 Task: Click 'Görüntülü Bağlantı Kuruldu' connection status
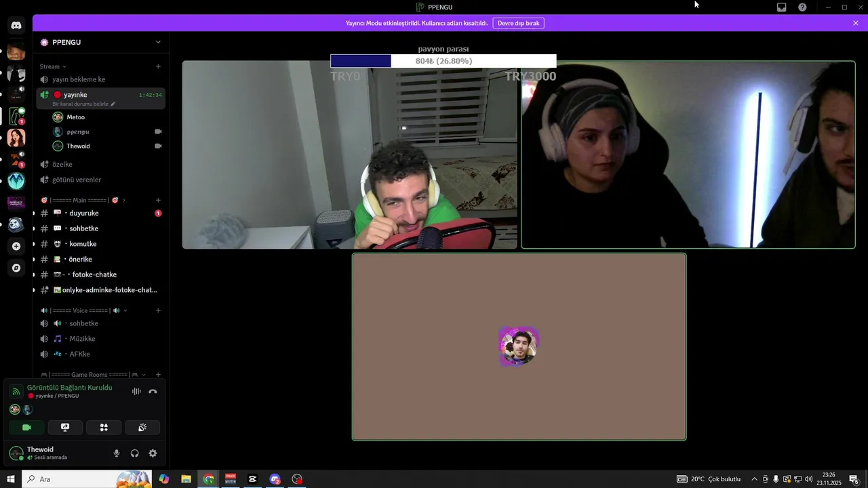[x=70, y=387]
